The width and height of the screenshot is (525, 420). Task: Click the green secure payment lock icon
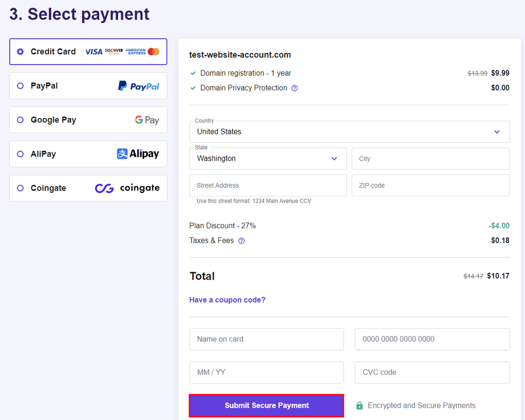click(x=359, y=406)
